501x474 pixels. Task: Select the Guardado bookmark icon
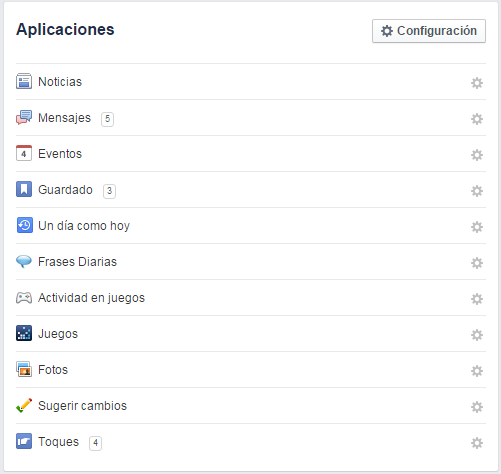pyautogui.click(x=24, y=189)
